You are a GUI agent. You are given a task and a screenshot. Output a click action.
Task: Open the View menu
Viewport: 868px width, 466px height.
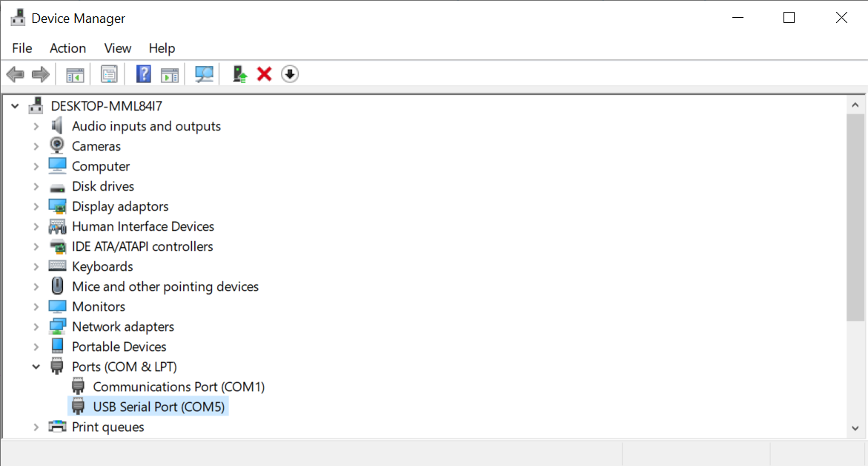117,48
